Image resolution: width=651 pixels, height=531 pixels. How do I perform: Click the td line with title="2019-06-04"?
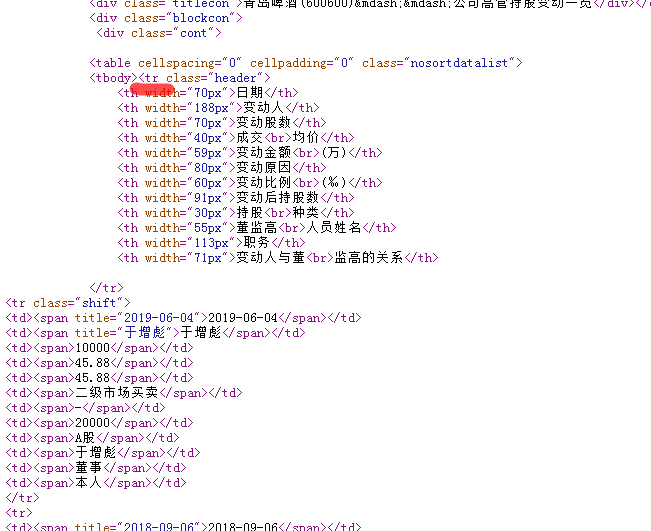coord(184,318)
